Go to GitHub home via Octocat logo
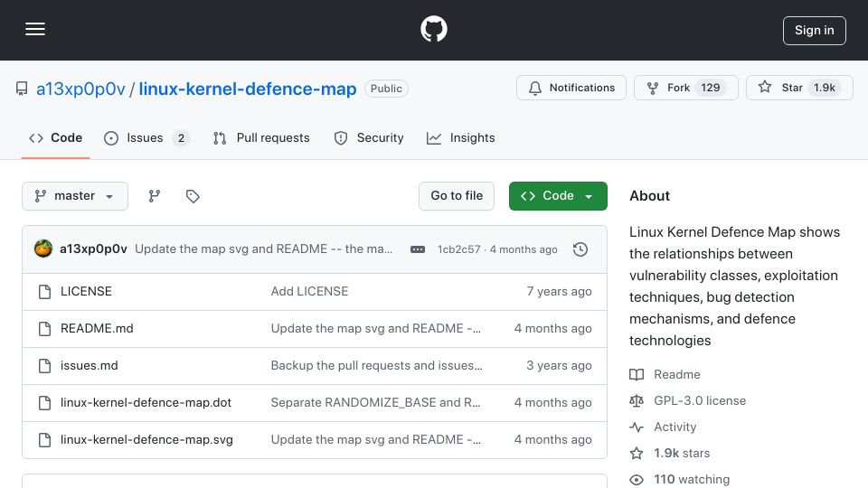Viewport: 868px width, 488px height. (433, 29)
